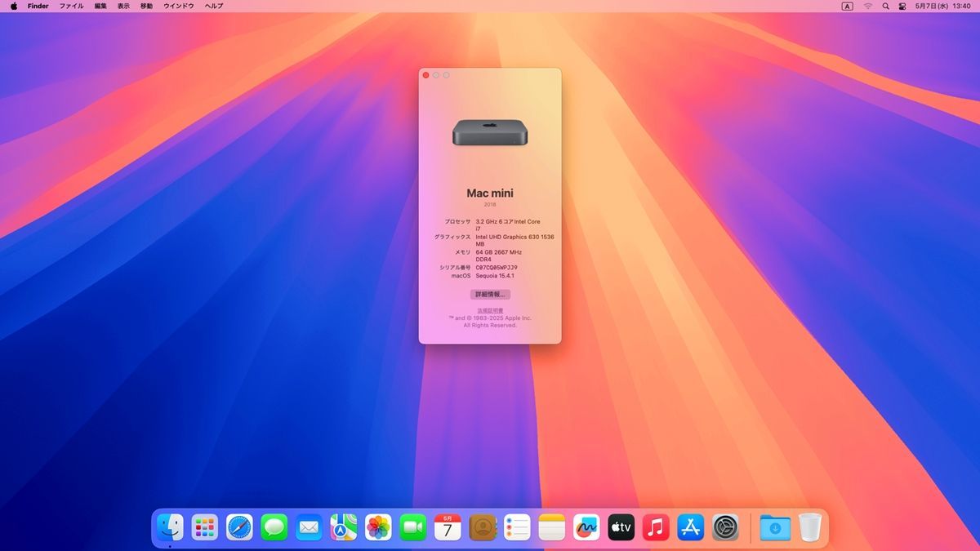The height and width of the screenshot is (551, 980).
Task: Open the Photos app icon
Action: [x=378, y=528]
